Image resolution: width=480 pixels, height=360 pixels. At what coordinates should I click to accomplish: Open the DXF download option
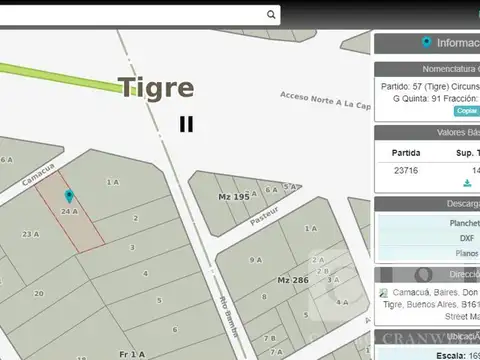pyautogui.click(x=467, y=238)
